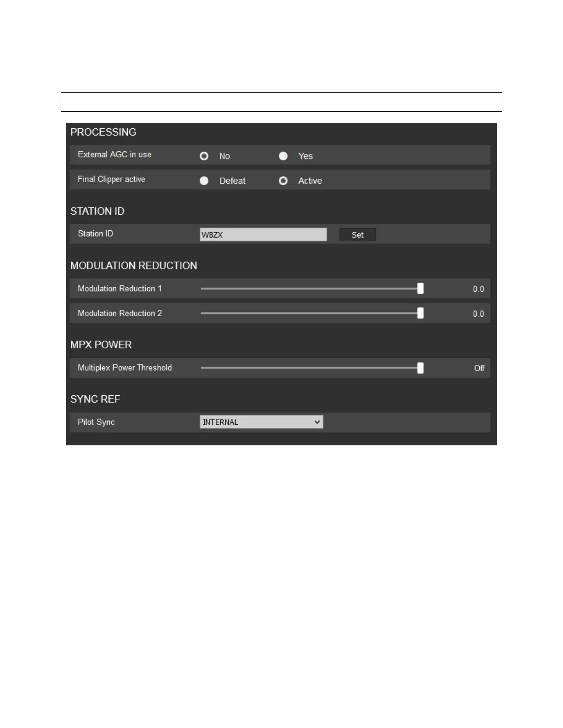Screen dimensions: 563x728
Task: Click the Modulation Reduction 2 value 0.0
Action: (478, 314)
